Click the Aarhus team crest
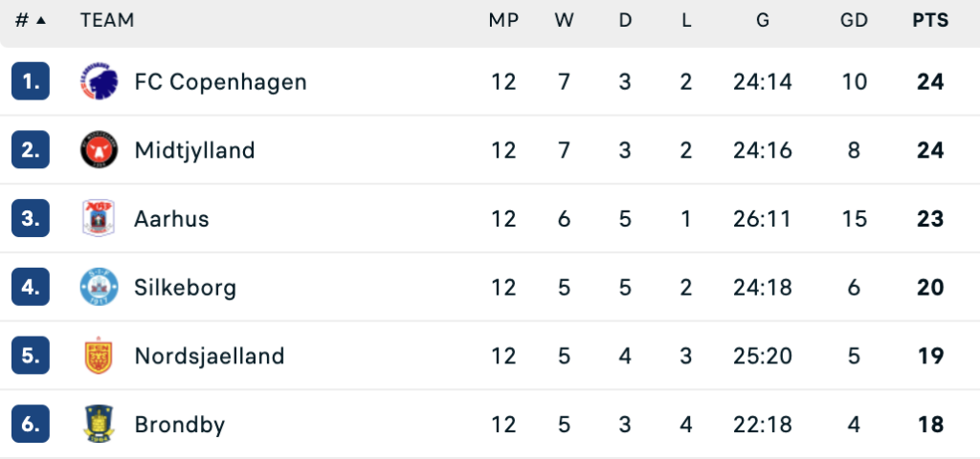The width and height of the screenshot is (980, 459). pyautogui.click(x=99, y=219)
